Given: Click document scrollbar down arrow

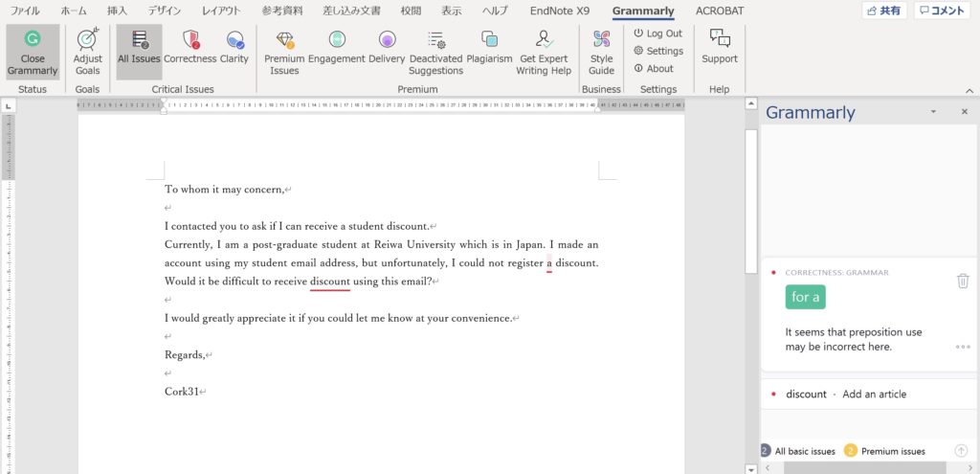Looking at the screenshot, I should (x=751, y=468).
